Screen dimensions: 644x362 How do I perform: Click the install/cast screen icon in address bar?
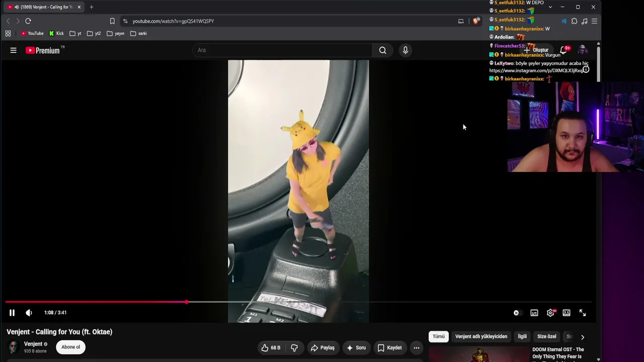(461, 21)
